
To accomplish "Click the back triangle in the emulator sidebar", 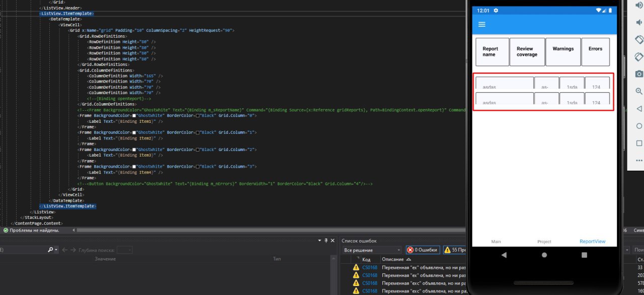I will click(x=639, y=109).
